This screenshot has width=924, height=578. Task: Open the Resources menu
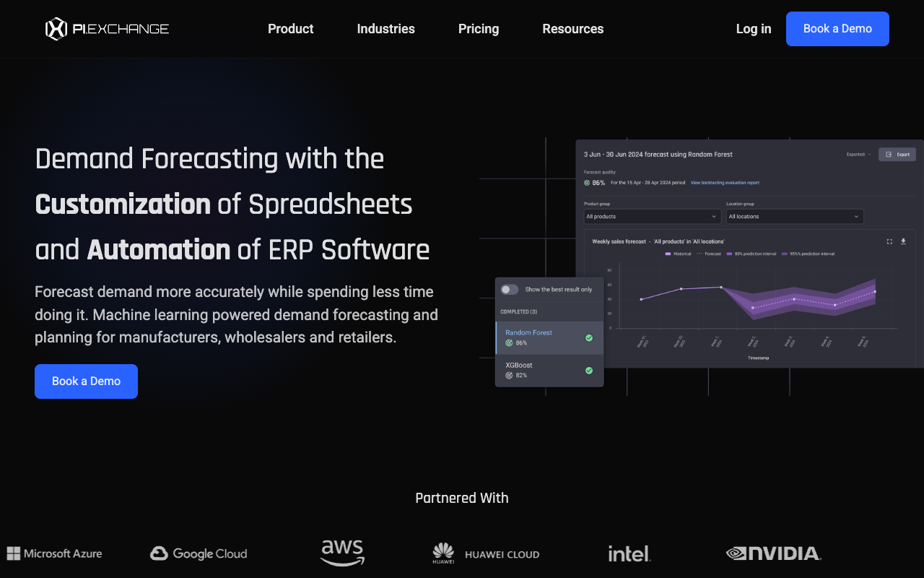(573, 29)
